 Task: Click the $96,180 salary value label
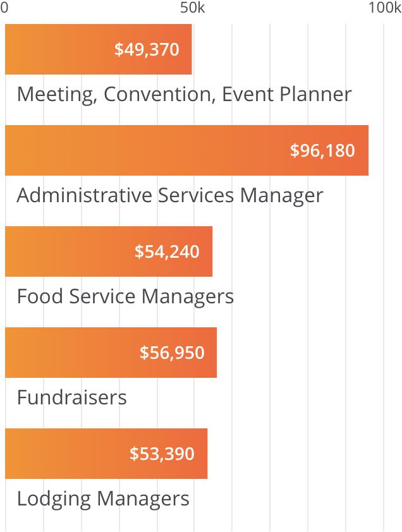click(322, 150)
